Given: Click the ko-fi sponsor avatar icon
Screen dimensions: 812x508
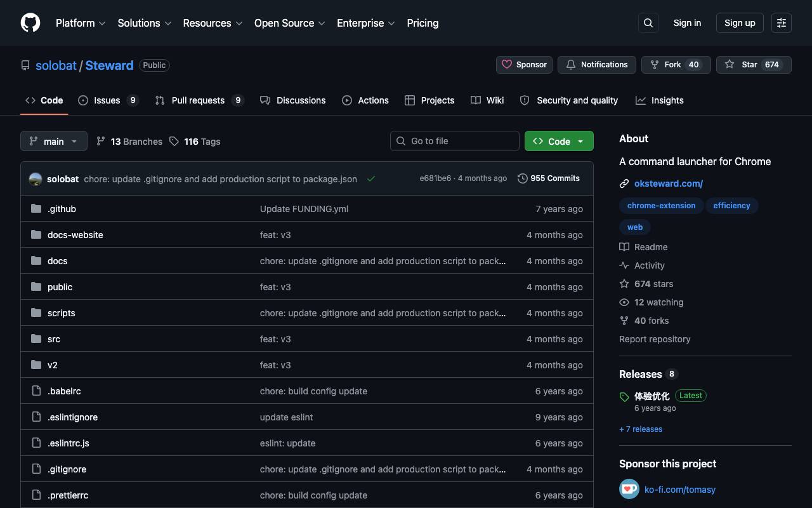Looking at the screenshot, I should (629, 489).
